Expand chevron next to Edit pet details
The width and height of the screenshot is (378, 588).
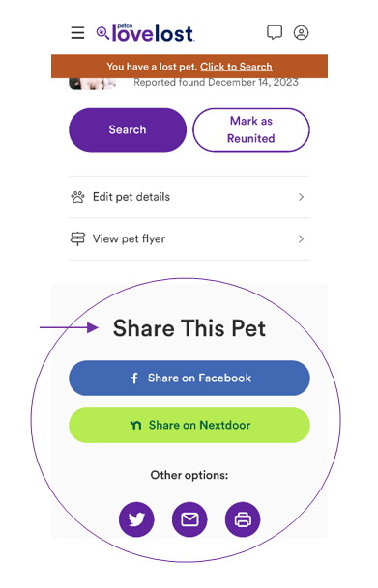click(x=301, y=197)
